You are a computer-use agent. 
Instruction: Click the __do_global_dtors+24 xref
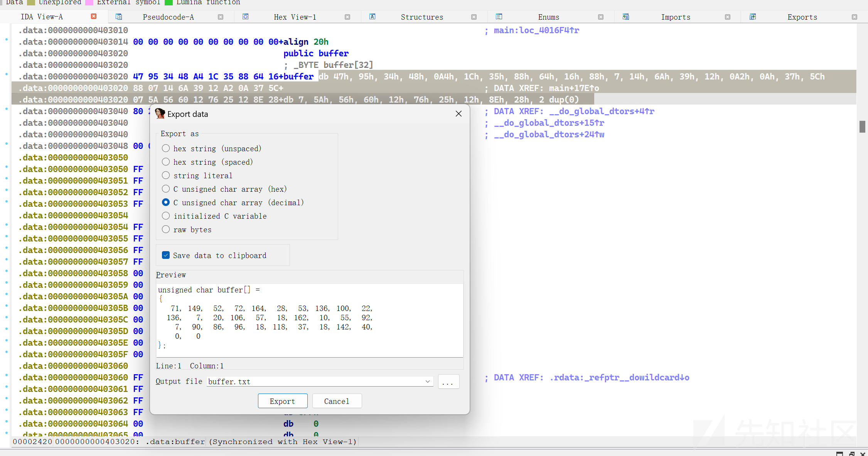549,134
